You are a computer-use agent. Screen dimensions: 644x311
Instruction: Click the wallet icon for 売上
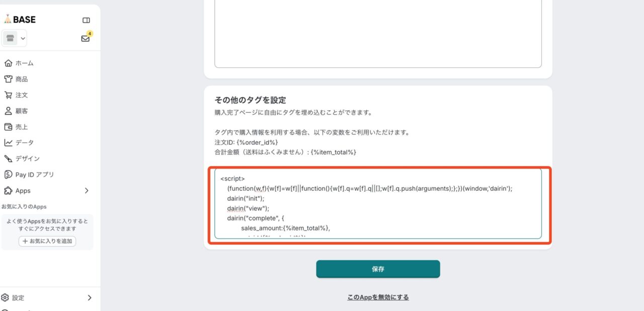8,127
